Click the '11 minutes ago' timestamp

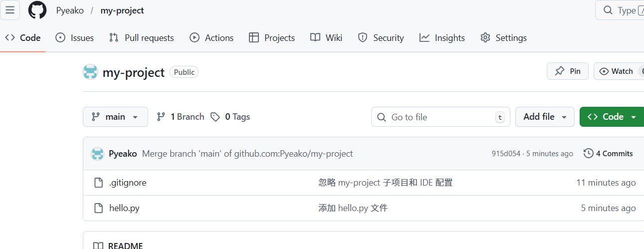(606, 183)
